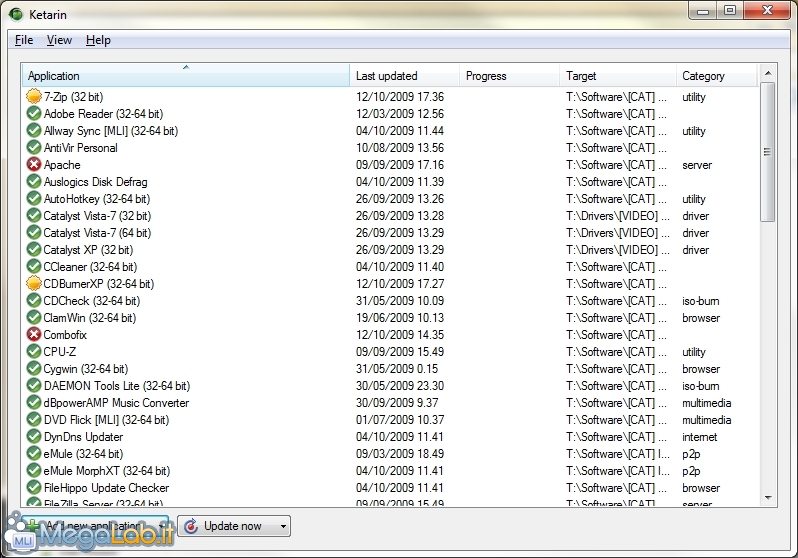Click the scrollbar up arrow of the list
This screenshot has height=558, width=798.
tap(768, 73)
